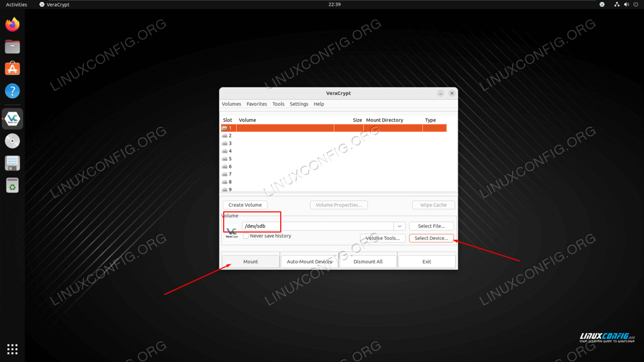Select slot 6 in the volume list

pyautogui.click(x=334, y=166)
